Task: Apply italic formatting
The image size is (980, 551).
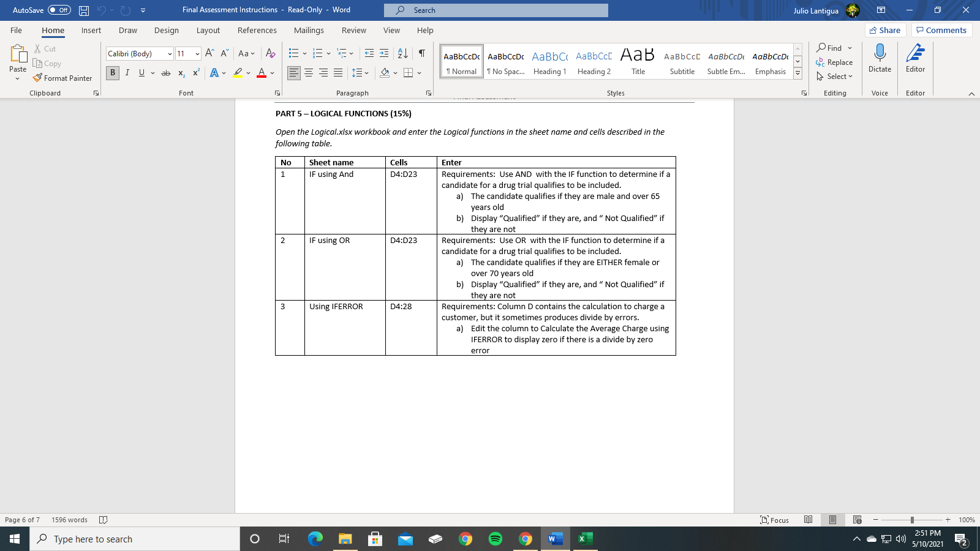Action: 127,73
